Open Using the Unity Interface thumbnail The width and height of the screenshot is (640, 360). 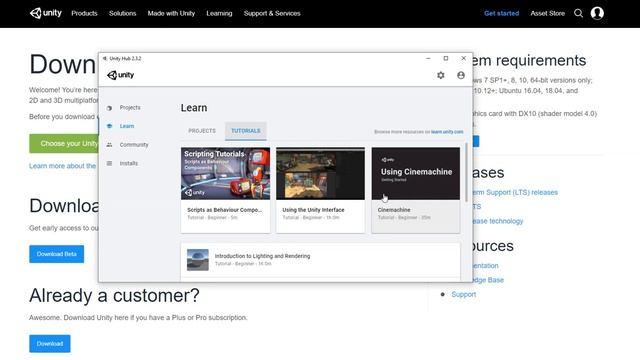pyautogui.click(x=320, y=174)
